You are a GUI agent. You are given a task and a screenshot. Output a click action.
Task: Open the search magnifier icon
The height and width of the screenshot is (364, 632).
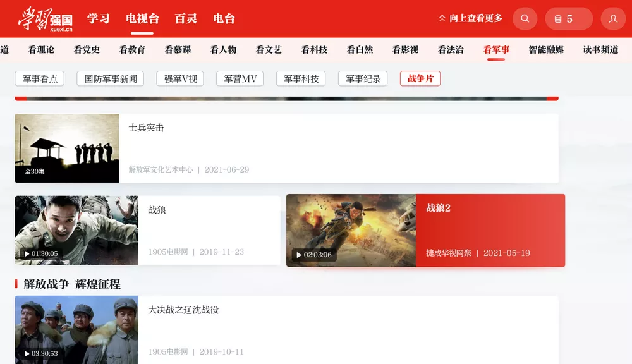525,18
